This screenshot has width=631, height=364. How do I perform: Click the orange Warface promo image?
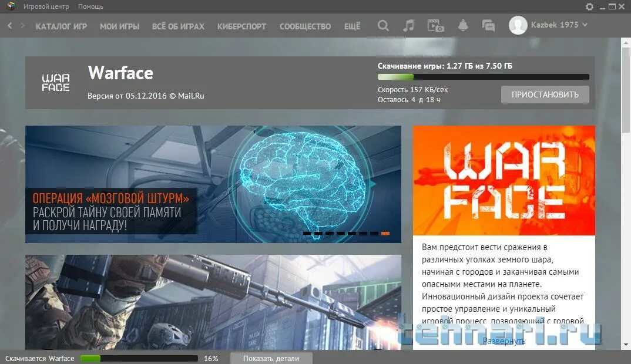[504, 180]
